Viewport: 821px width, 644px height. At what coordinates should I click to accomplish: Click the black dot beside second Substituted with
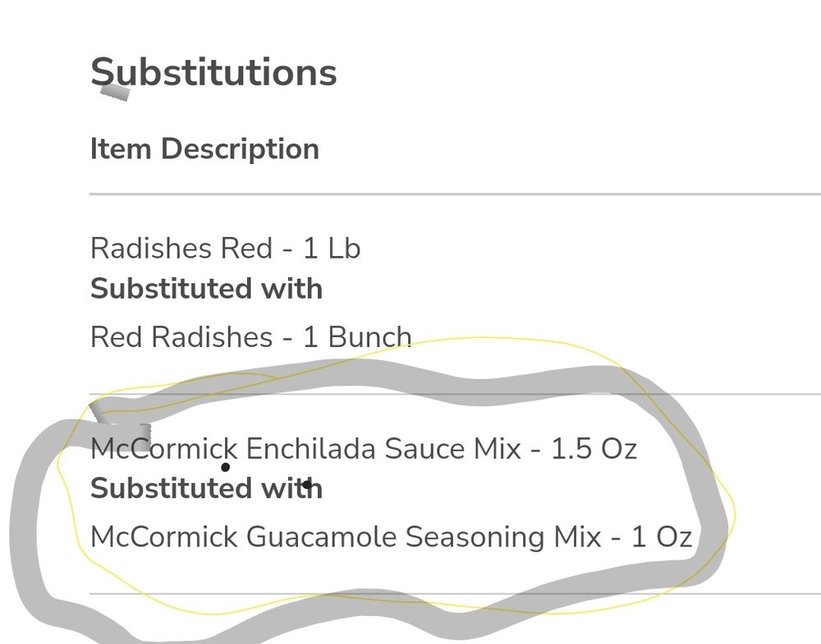(306, 485)
